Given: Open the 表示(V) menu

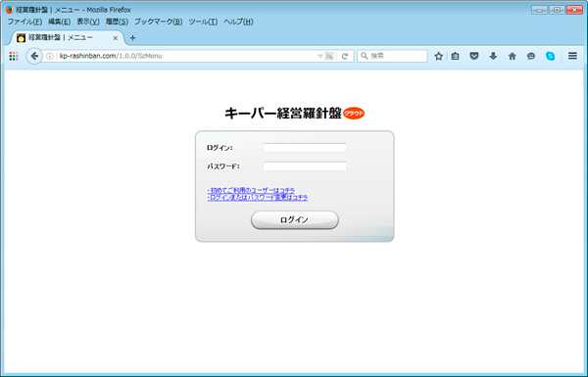Looking at the screenshot, I should pos(88,22).
